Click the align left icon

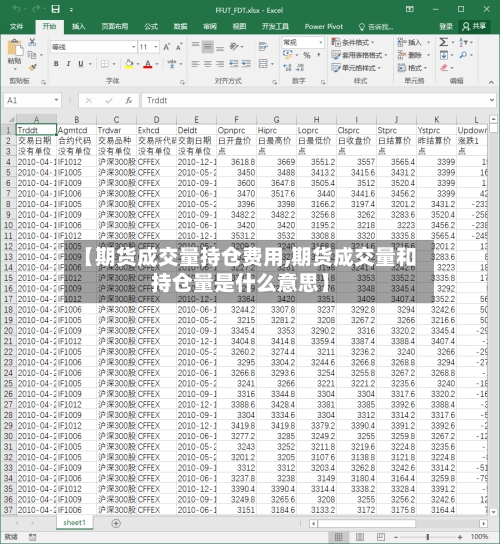(195, 64)
